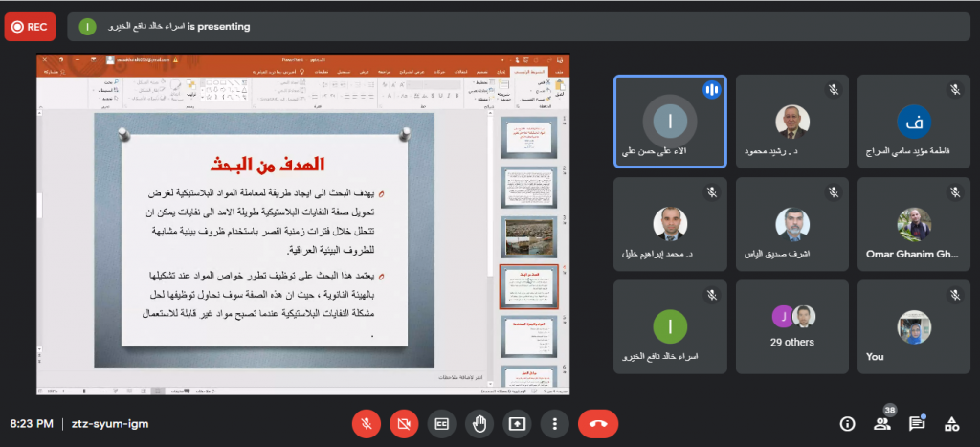The width and height of the screenshot is (980, 447).
Task: Show the participants list with the 38 badge
Action: [882, 423]
